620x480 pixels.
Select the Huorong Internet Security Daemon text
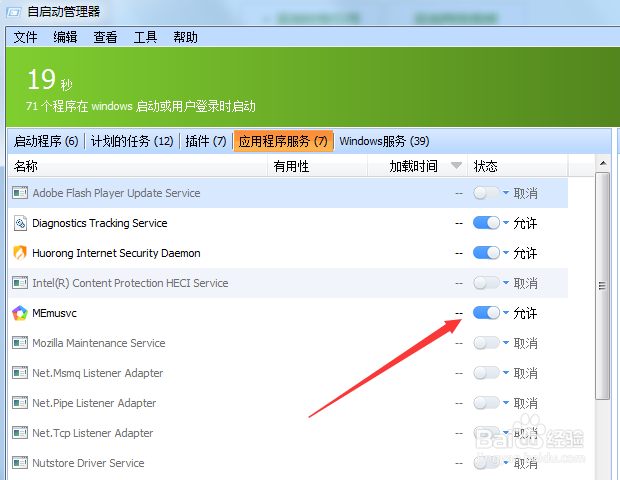(116, 253)
